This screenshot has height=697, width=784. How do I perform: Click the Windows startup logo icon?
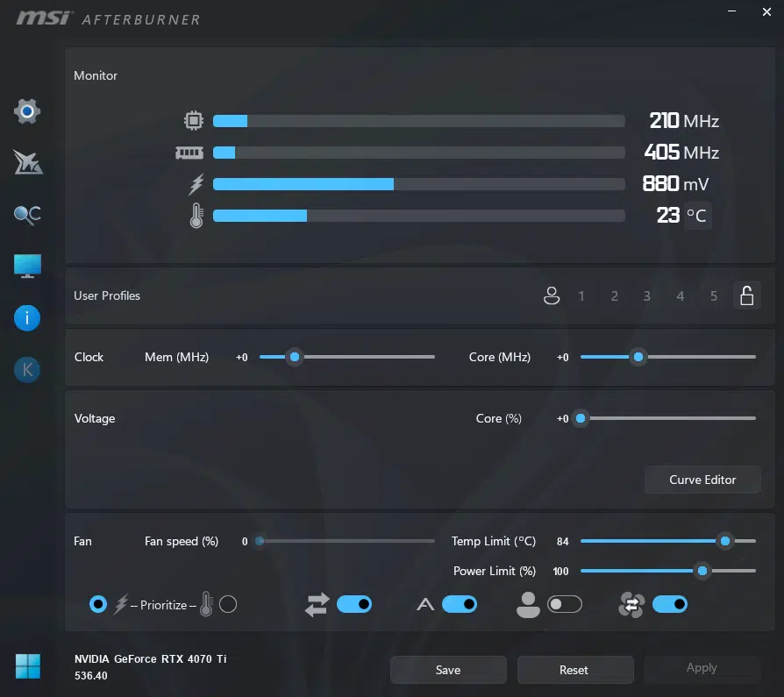[x=27, y=666]
